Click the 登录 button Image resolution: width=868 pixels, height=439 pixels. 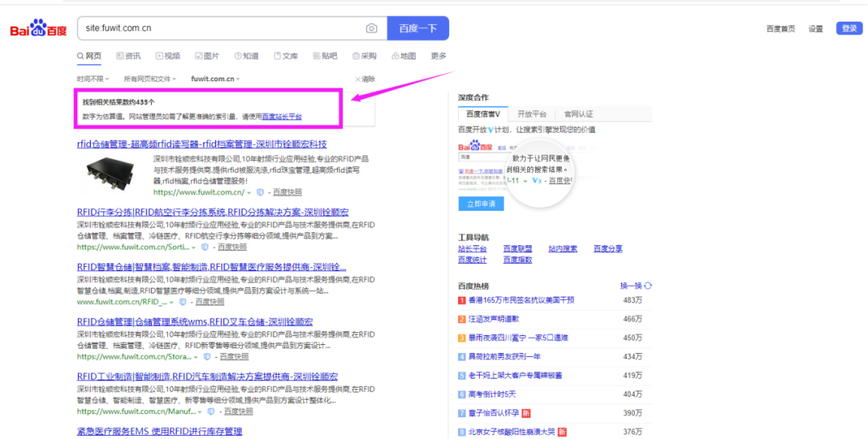point(850,28)
